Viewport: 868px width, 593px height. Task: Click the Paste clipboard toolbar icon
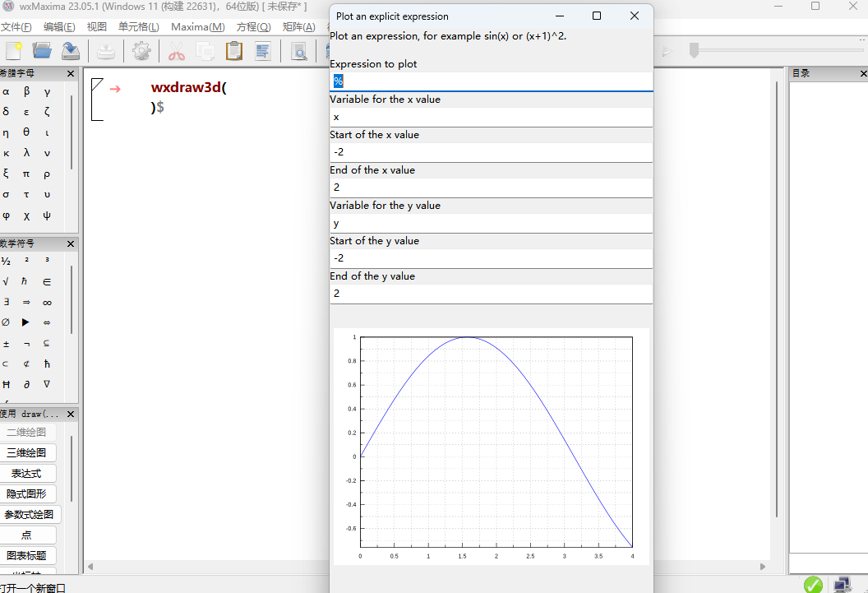click(234, 51)
